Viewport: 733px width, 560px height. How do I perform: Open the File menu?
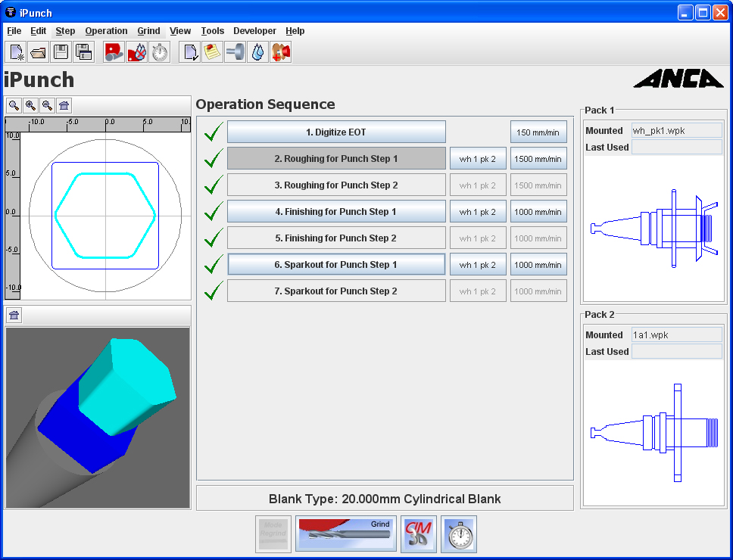(14, 31)
